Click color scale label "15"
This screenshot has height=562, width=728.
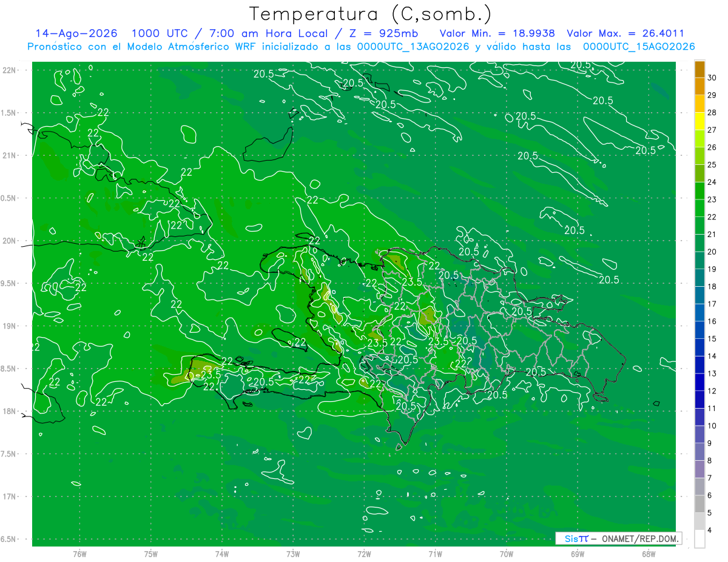pos(712,339)
